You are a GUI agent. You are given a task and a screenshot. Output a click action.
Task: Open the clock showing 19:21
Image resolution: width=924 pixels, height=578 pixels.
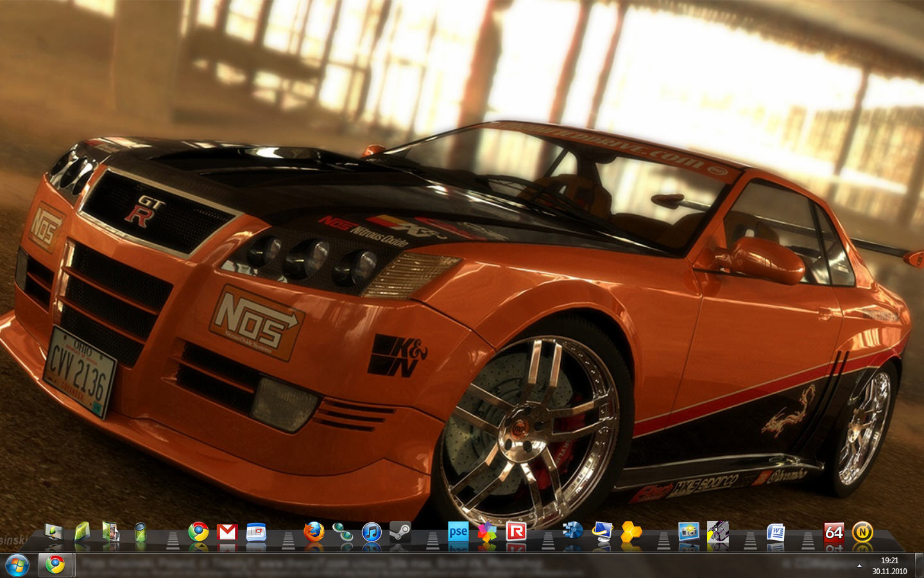pyautogui.click(x=889, y=566)
